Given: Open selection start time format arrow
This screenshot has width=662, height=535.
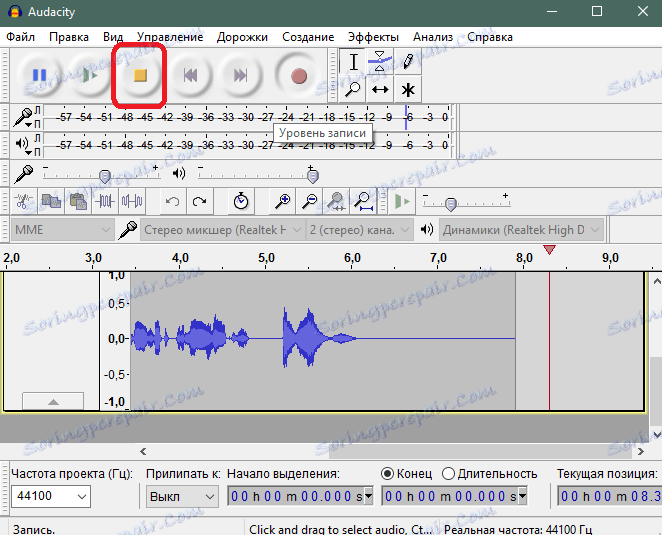Looking at the screenshot, I should [368, 496].
